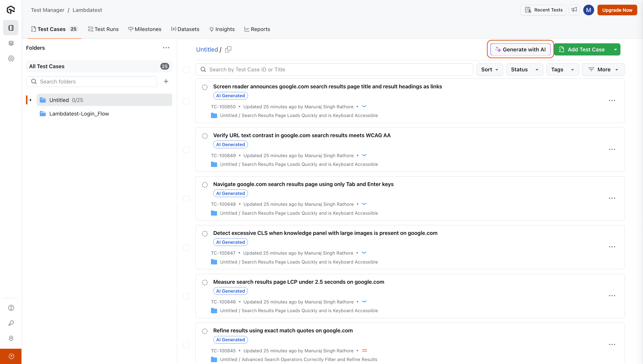Click the key icon in left sidebar
Image resolution: width=643 pixels, height=364 pixels.
[11, 323]
